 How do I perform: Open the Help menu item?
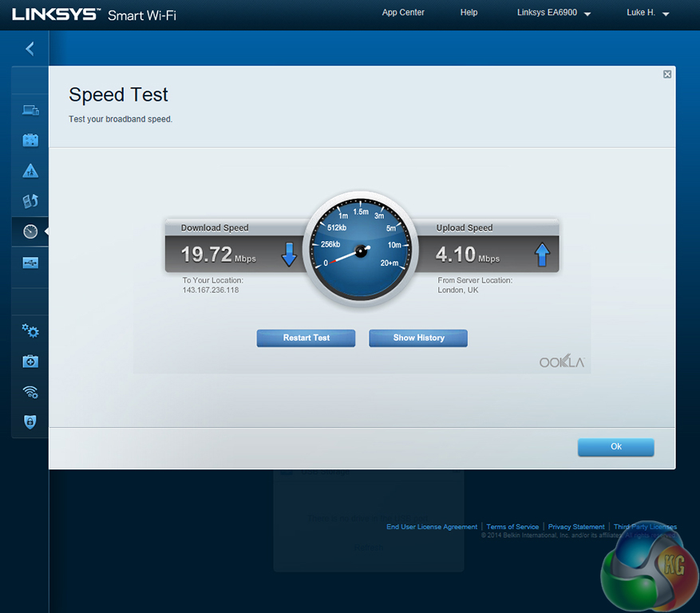(x=469, y=13)
